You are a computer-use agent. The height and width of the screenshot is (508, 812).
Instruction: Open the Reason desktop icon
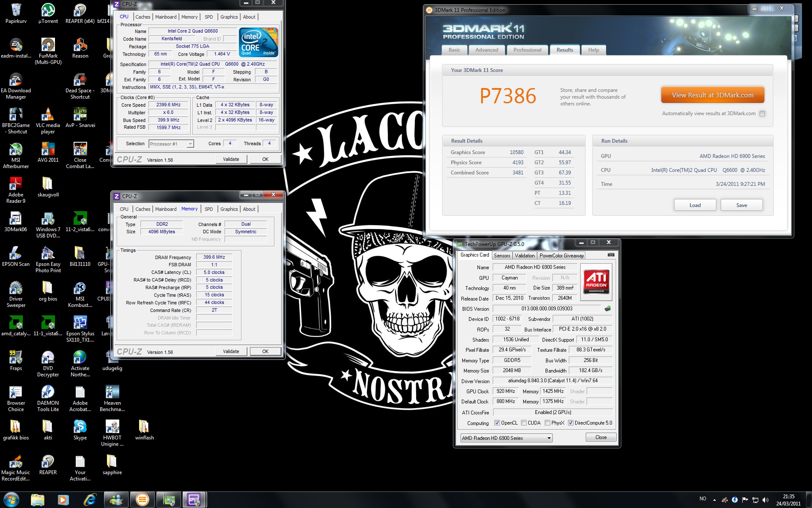(x=80, y=48)
